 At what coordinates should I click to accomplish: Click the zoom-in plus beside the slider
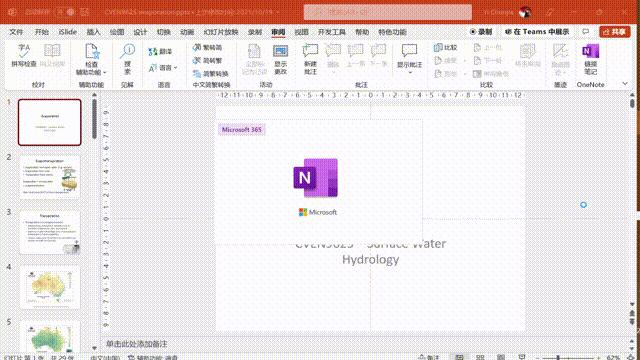coord(600,358)
